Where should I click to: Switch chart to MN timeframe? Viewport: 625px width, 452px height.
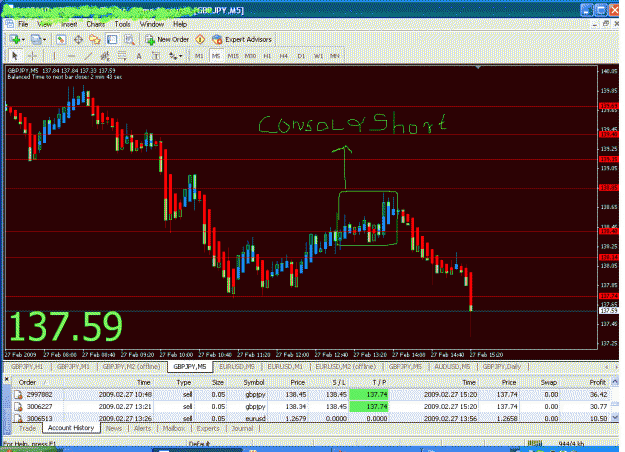pyautogui.click(x=335, y=56)
